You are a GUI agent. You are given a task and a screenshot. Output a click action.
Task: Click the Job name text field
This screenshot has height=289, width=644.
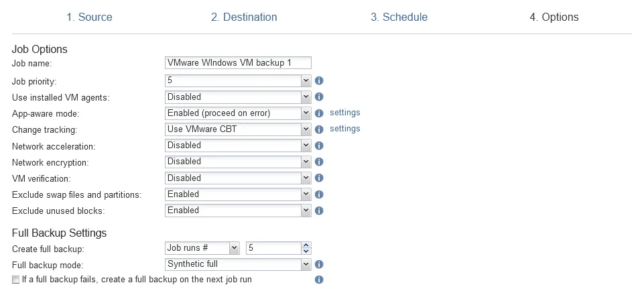(x=238, y=62)
